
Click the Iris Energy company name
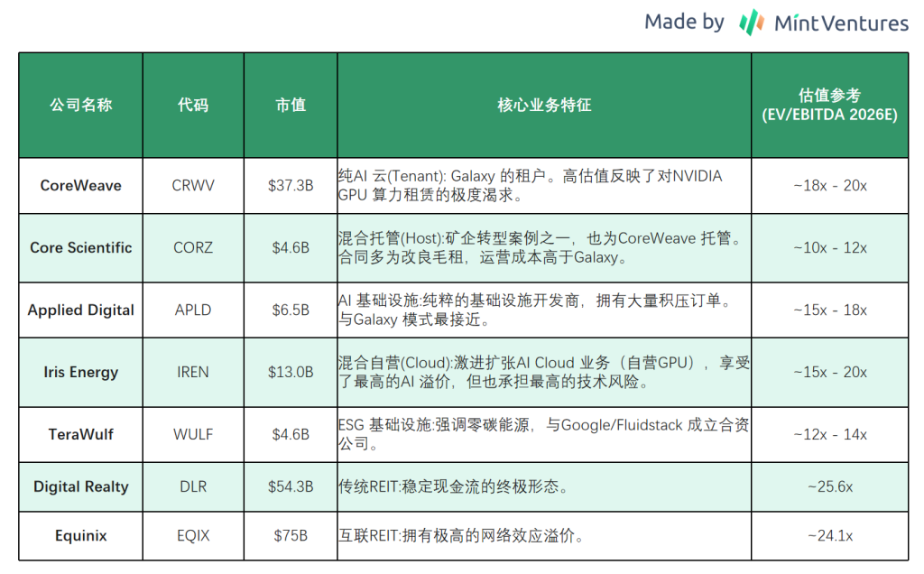[80, 372]
